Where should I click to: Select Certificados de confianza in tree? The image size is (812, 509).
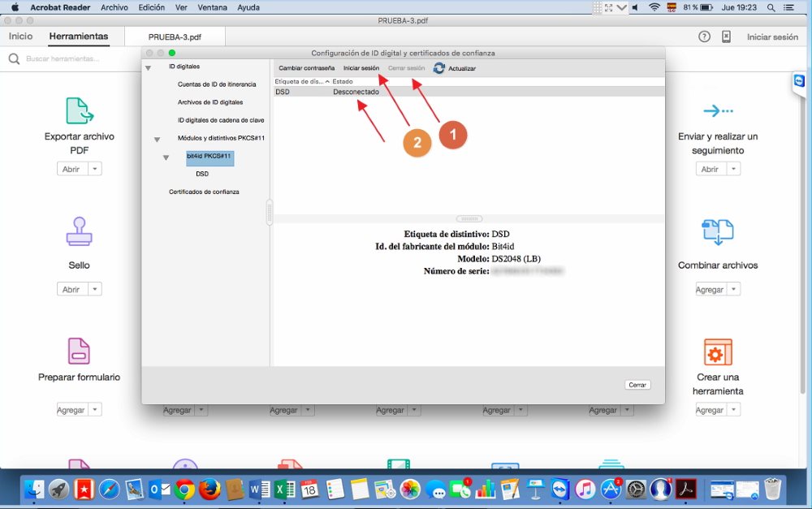pyautogui.click(x=204, y=192)
